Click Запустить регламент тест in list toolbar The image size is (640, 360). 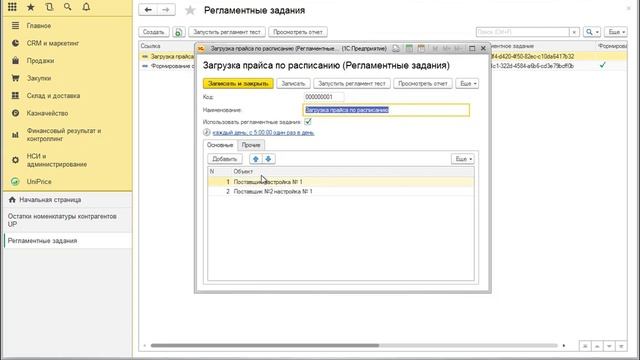click(227, 32)
